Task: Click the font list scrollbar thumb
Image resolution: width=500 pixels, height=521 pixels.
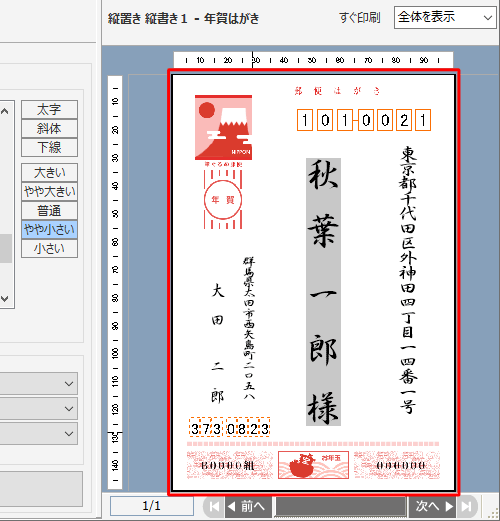Action: click(x=6, y=248)
